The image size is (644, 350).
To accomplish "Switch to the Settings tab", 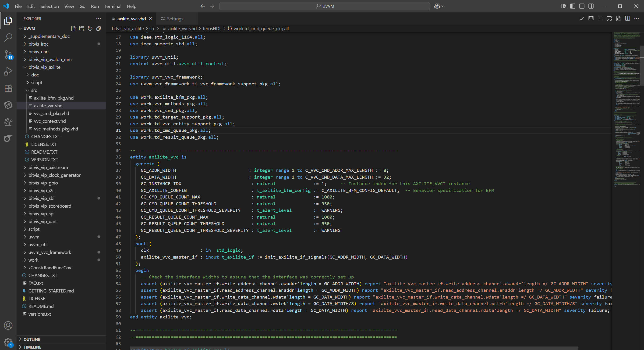I will coord(175,19).
